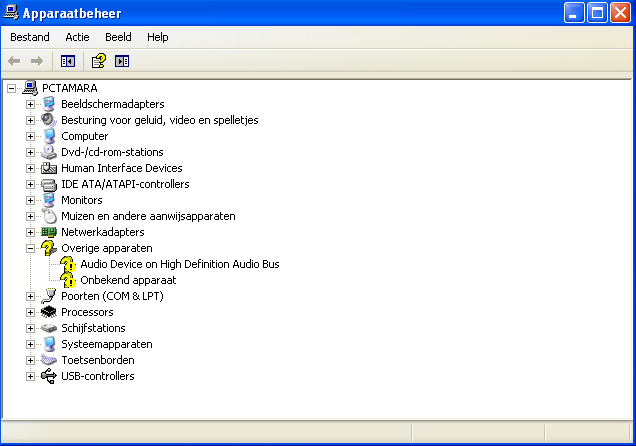Viewport: 636px width, 446px height.
Task: Select the Monitors label
Action: (x=82, y=200)
